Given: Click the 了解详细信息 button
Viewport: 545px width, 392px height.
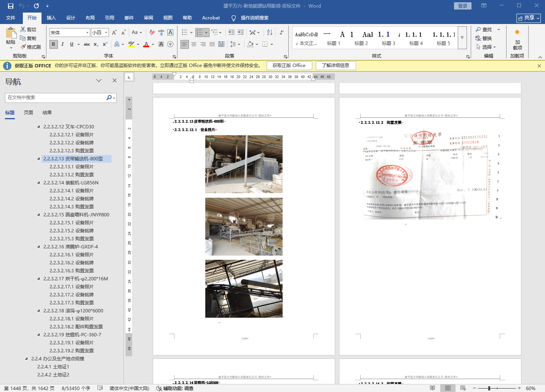Looking at the screenshot, I should [336, 66].
